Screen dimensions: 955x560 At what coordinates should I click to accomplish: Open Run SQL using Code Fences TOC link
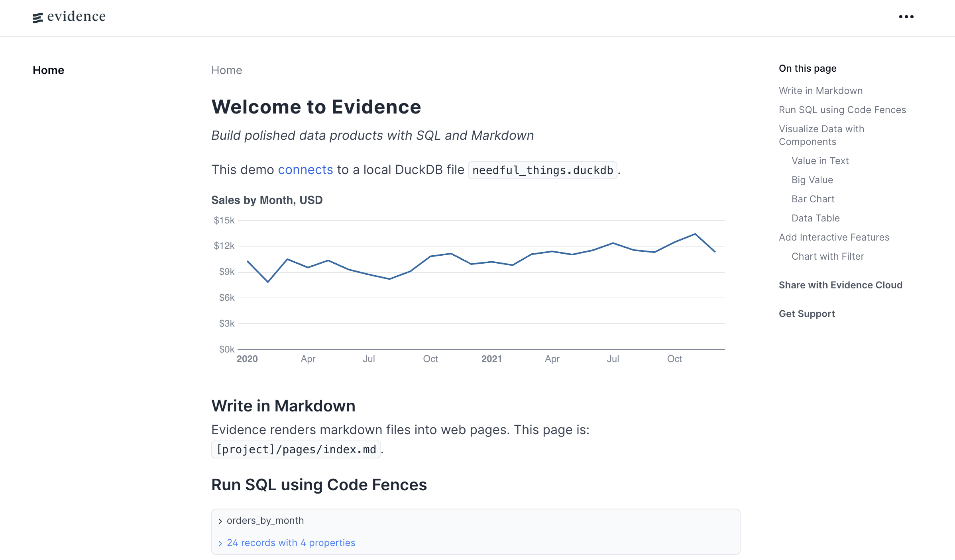tap(842, 110)
